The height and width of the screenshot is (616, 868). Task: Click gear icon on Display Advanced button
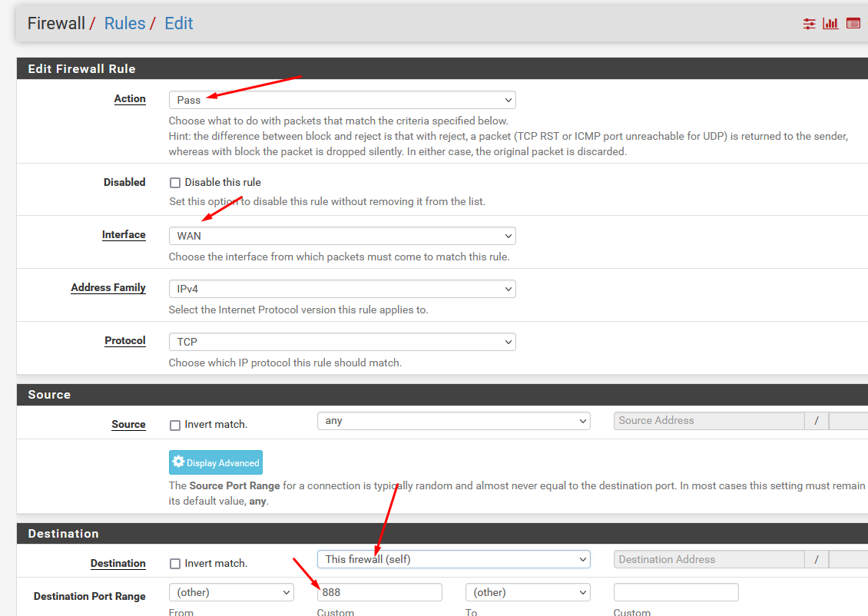[178, 462]
